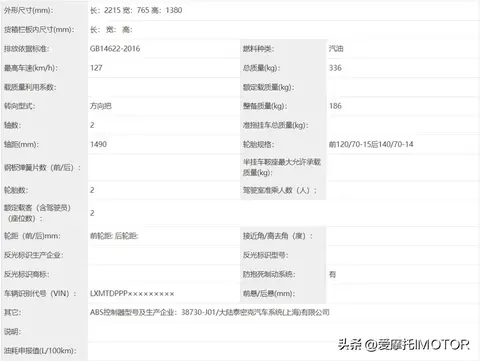Click the curb weight value 186

point(335,106)
